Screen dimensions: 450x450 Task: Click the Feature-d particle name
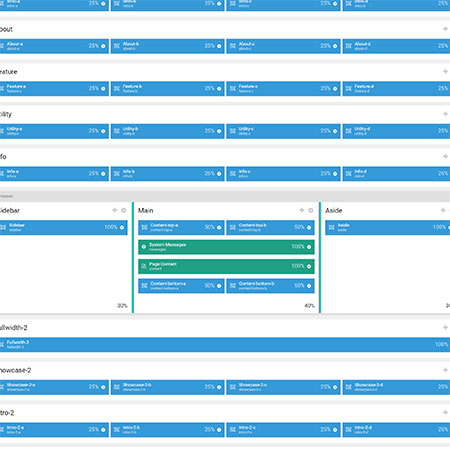tap(364, 86)
